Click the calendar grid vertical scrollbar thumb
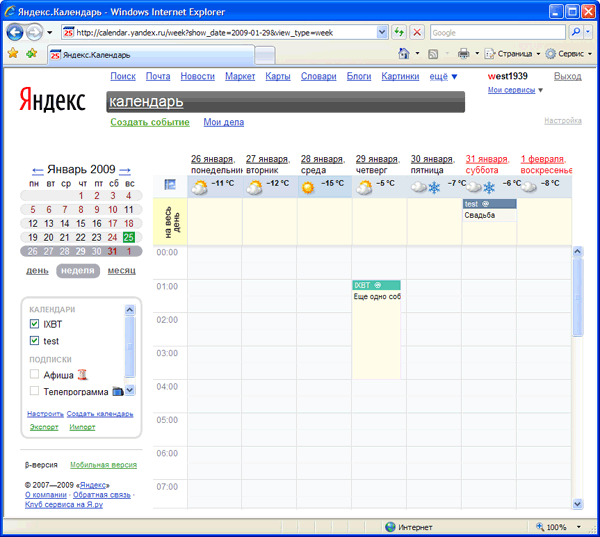Screen dimensions: 600x537 tap(578, 297)
